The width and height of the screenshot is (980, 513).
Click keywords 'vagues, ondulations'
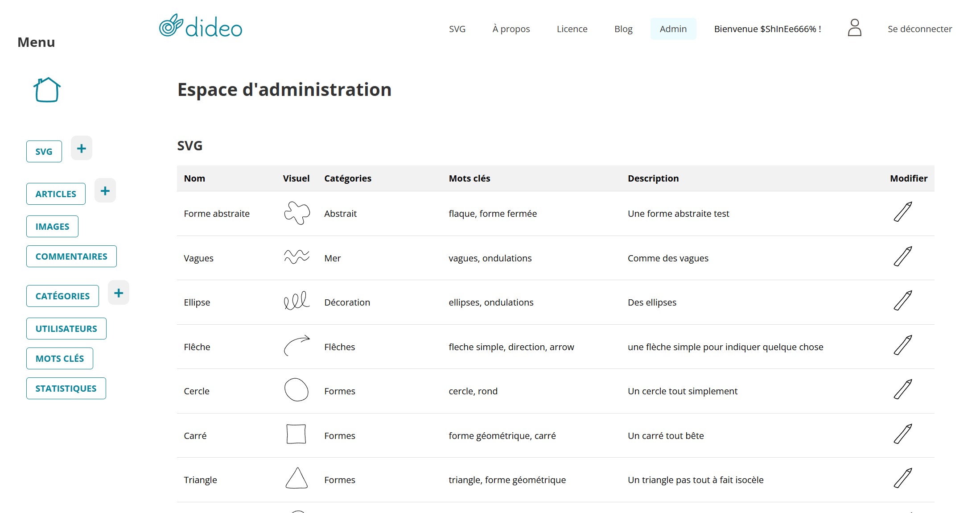tap(490, 258)
